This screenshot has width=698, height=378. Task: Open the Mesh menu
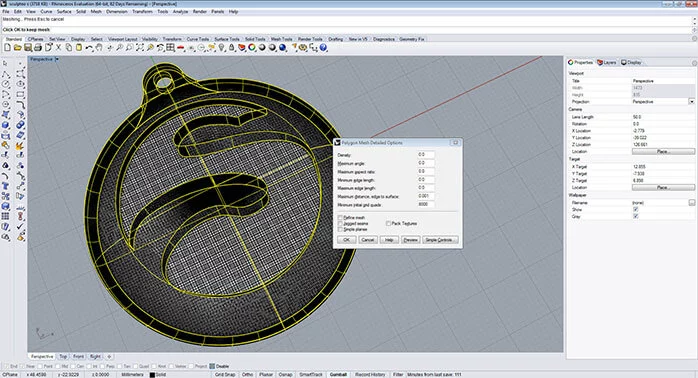96,12
